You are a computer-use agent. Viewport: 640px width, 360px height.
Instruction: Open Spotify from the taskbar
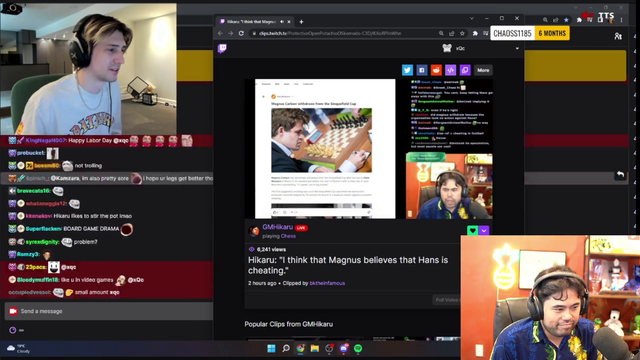point(358,349)
